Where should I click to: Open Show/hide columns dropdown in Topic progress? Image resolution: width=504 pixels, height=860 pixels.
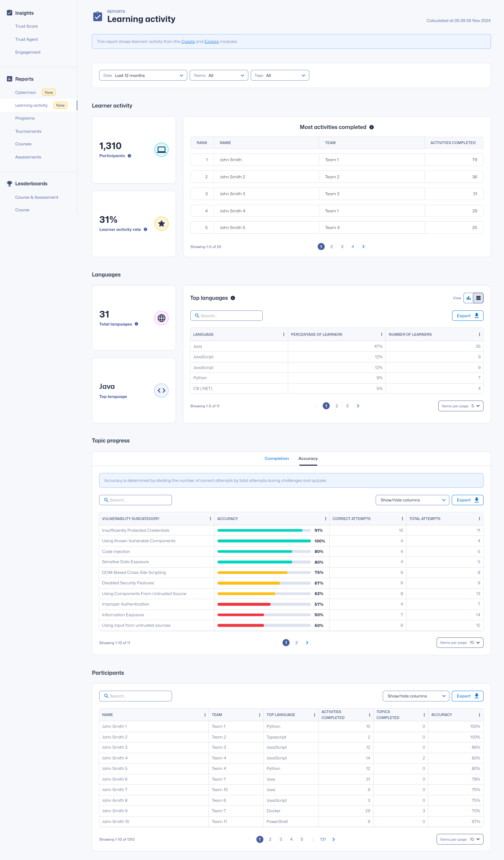pos(412,500)
